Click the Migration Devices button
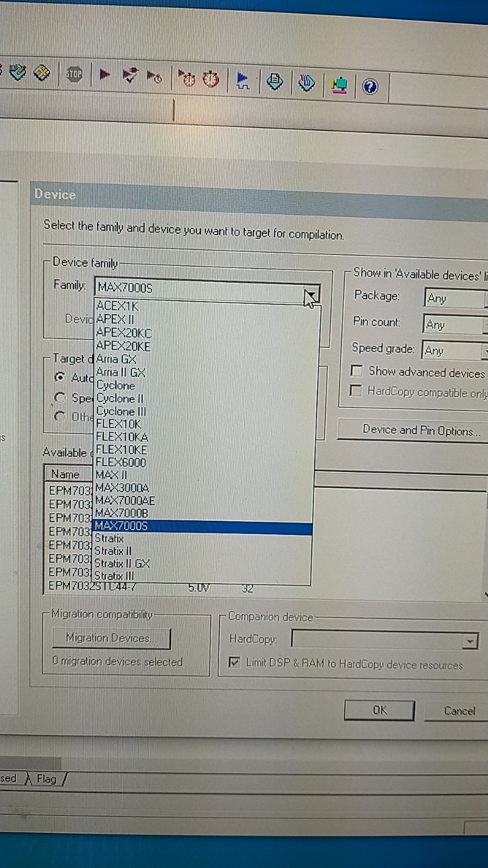Viewport: 488px width, 868px height. pos(111,638)
